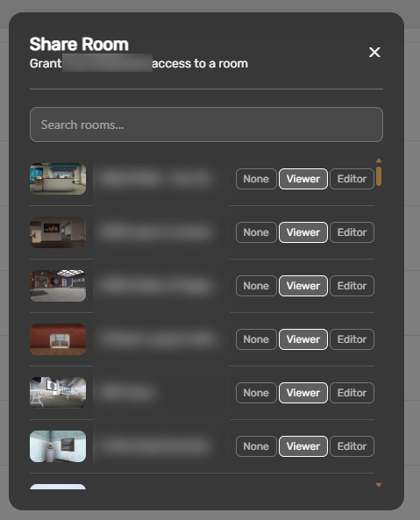Screen dimensions: 420x520
Task: Open the dark gallery room thumbnail
Action: 58,232
